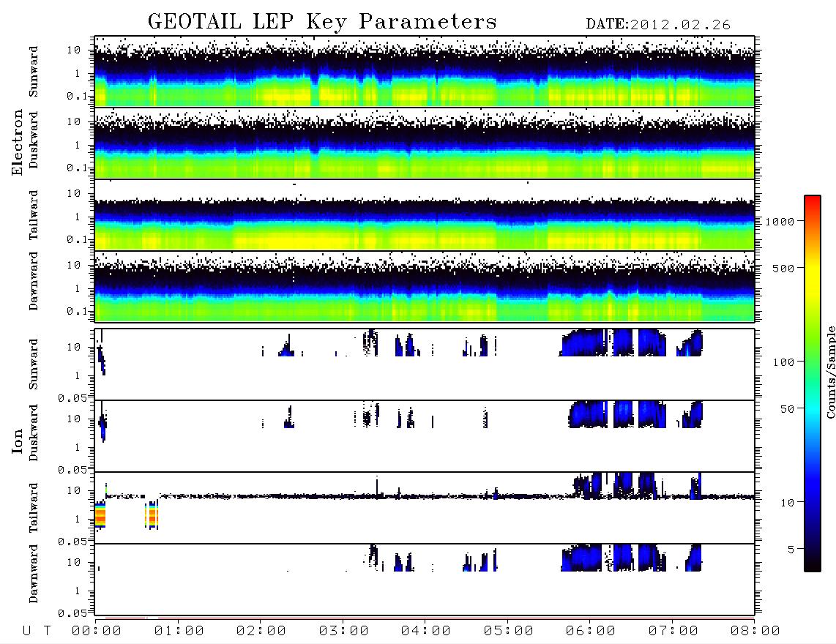Screen dimensions: 836x644
Task: Click the Electron Tailward spectrogram panel
Action: tap(425, 215)
